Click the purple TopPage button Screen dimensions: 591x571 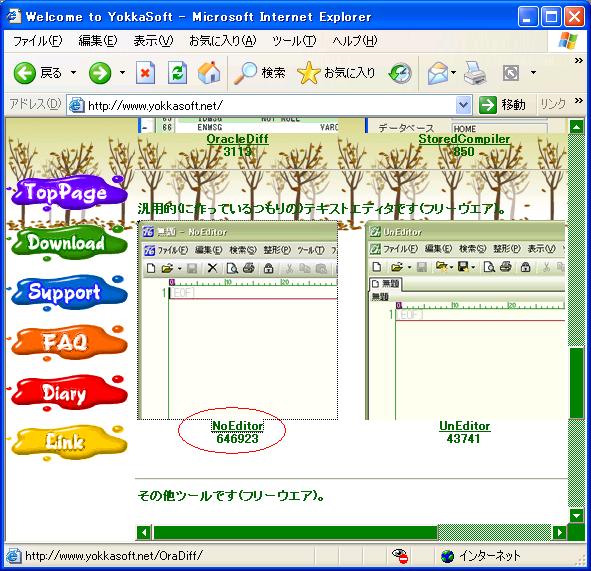69,193
